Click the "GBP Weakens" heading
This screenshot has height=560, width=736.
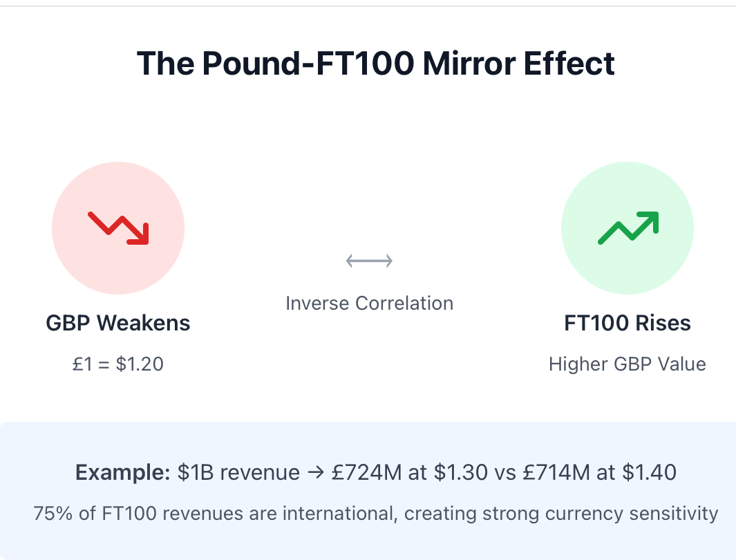click(117, 323)
